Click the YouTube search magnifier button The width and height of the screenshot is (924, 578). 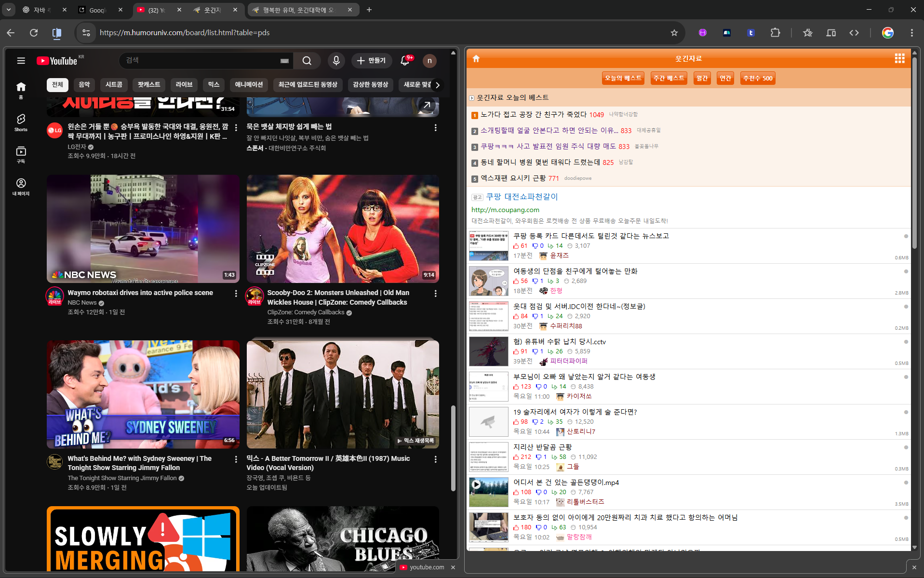307,61
